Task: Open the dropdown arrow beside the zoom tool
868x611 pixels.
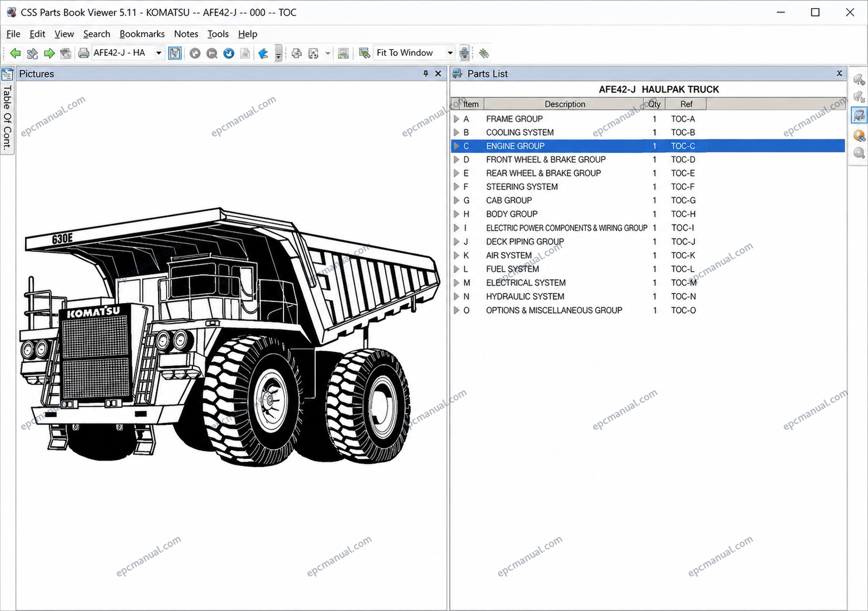Action: tap(328, 53)
